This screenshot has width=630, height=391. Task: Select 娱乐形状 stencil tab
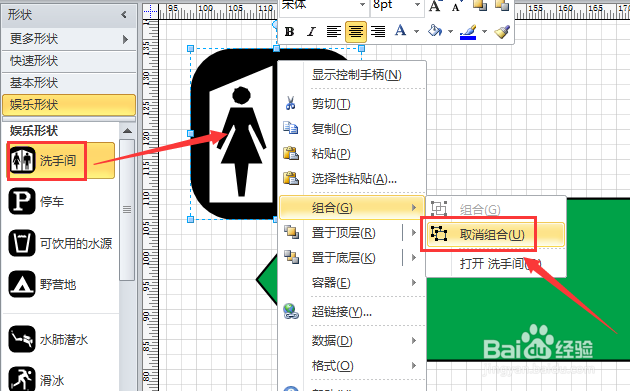pyautogui.click(x=69, y=105)
